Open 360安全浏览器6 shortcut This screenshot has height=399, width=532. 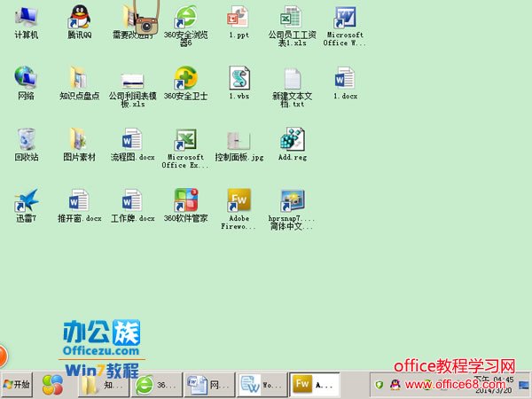(185, 26)
